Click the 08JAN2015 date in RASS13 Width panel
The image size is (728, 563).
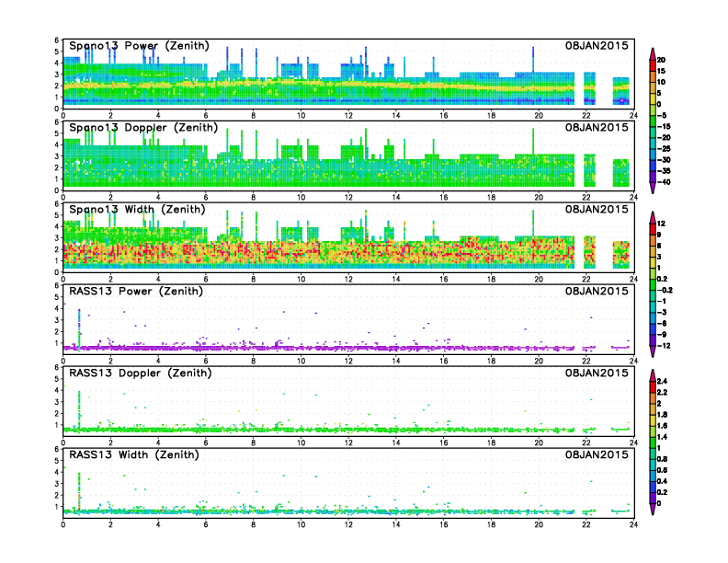tap(597, 454)
